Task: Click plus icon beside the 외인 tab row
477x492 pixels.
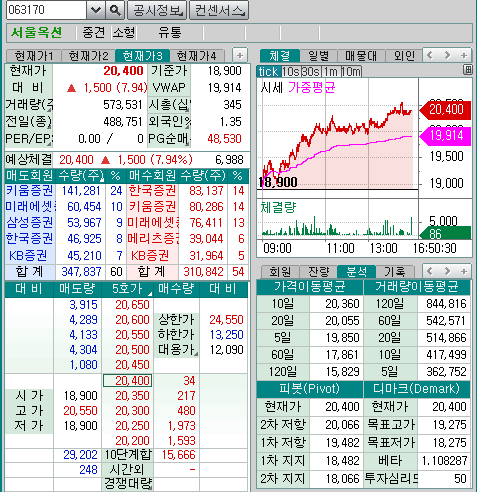Action: coord(464,55)
